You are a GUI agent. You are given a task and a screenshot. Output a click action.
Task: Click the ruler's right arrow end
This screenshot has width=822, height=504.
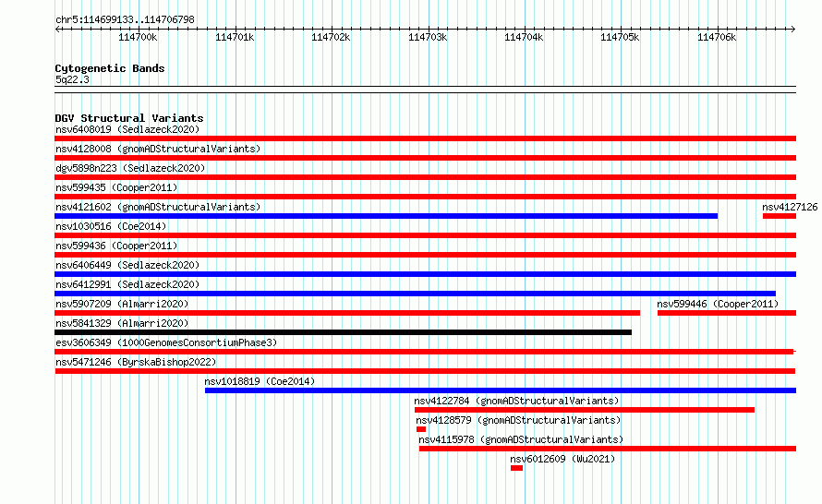(793, 29)
